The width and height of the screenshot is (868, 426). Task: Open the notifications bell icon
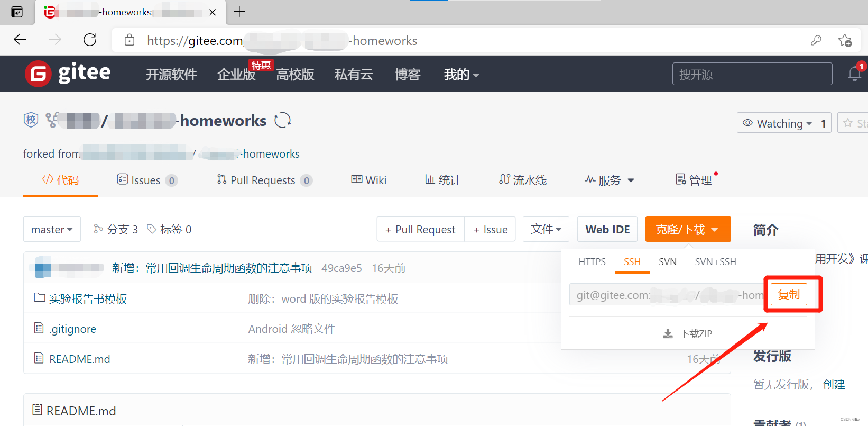click(855, 74)
